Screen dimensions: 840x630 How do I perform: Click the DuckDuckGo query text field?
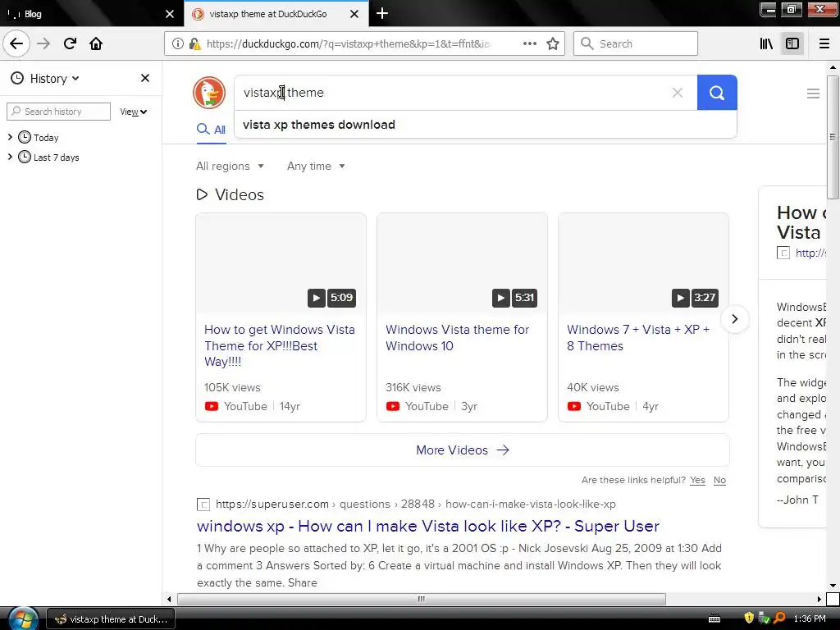pyautogui.click(x=453, y=93)
